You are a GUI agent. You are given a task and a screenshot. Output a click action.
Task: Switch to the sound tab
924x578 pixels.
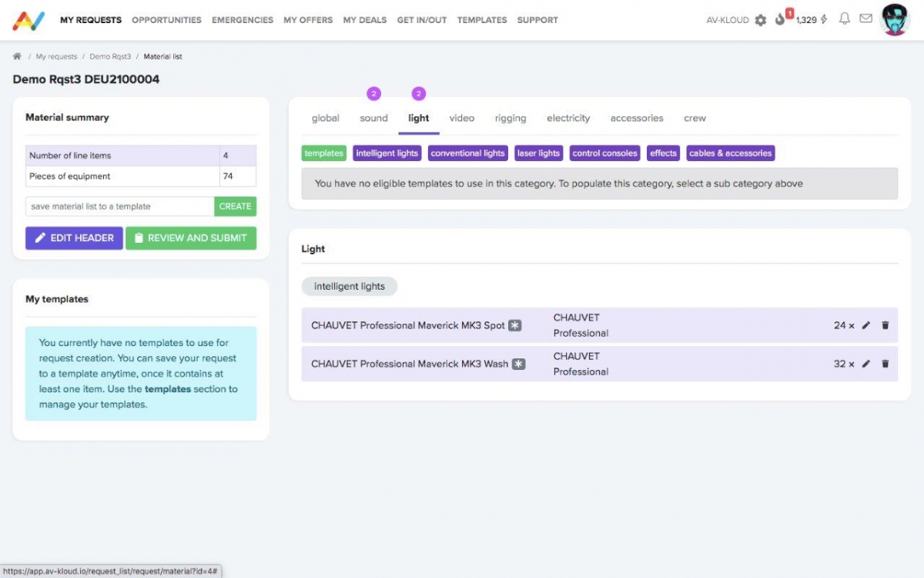point(373,118)
